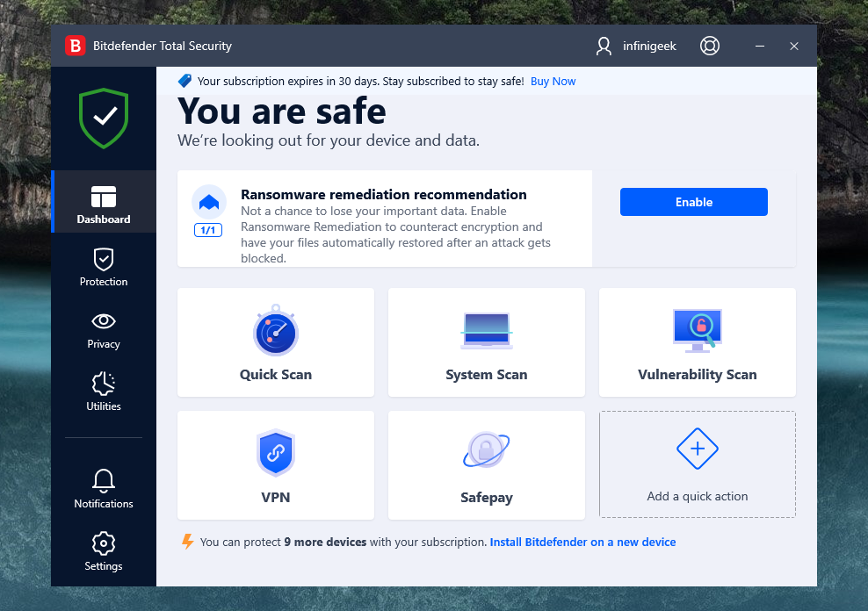
Task: Open the Privacy section
Action: pos(104,329)
